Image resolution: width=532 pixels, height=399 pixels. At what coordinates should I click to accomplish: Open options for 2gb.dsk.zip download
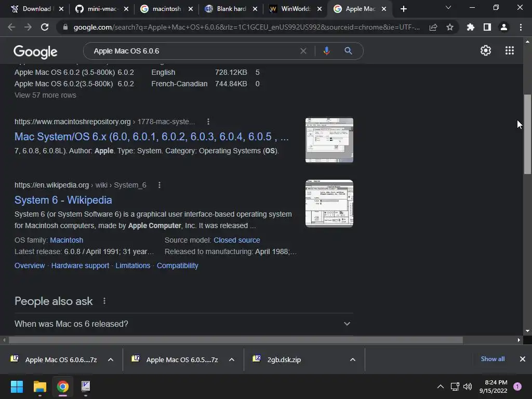coord(353,360)
